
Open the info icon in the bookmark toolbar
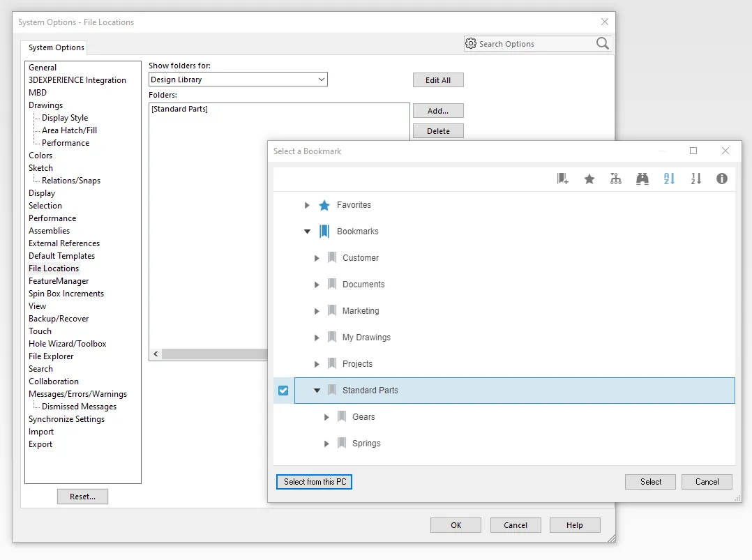tap(722, 179)
